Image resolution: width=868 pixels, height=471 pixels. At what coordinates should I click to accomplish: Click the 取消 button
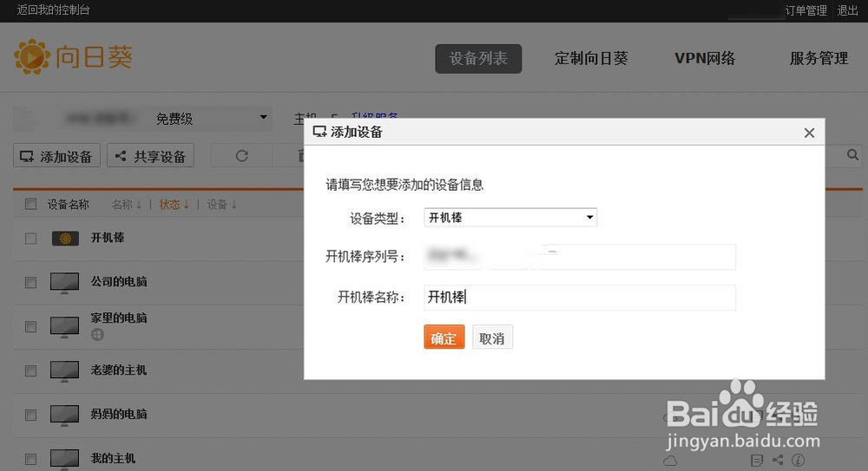click(x=492, y=337)
